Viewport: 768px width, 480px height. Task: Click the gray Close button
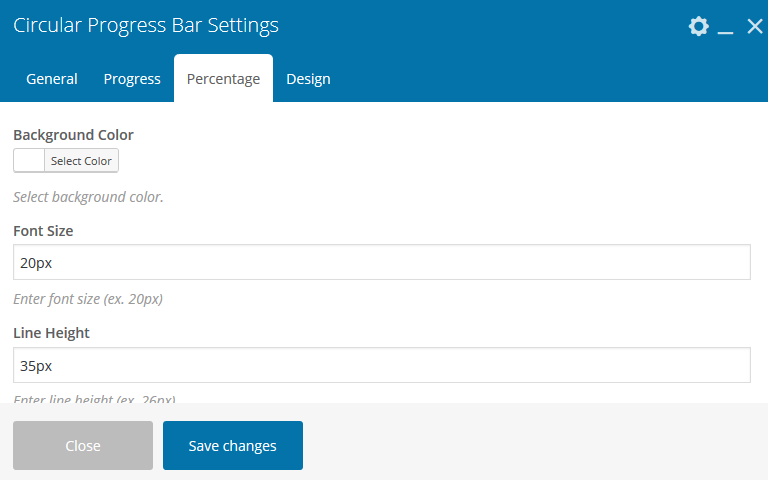[83, 446]
